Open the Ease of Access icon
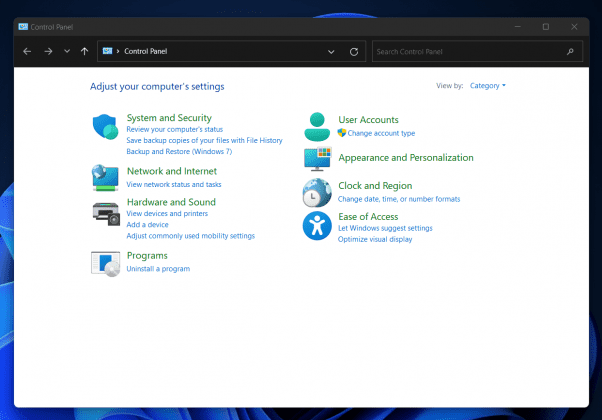 [317, 225]
